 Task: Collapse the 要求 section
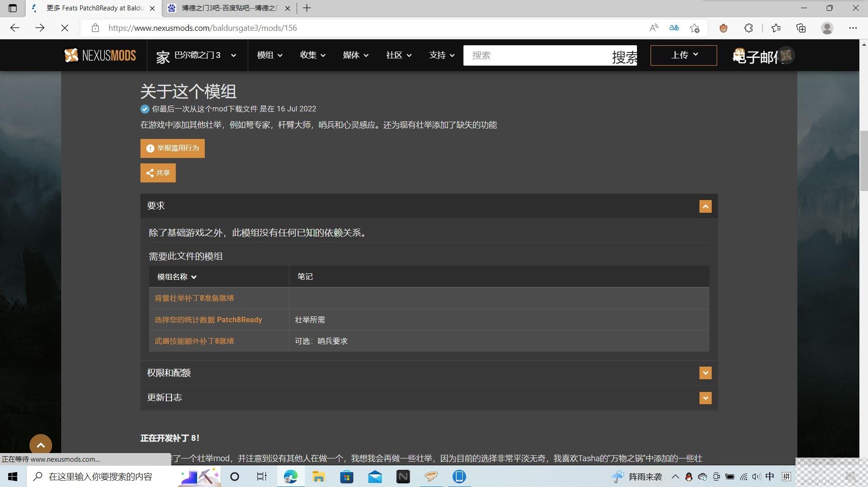coord(705,206)
